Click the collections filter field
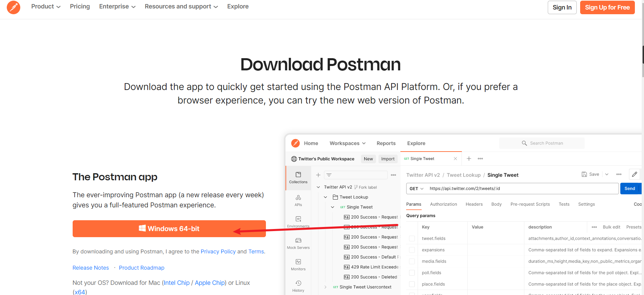This screenshot has width=644, height=295. coord(356,175)
